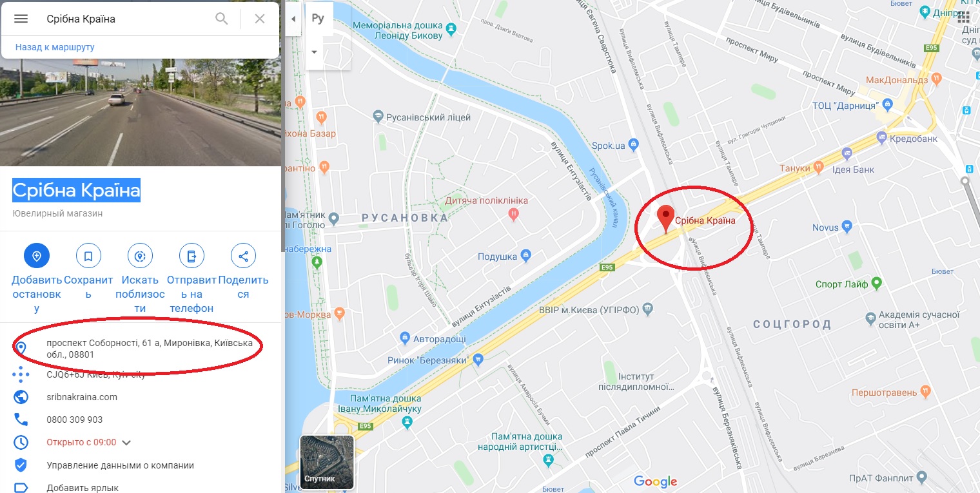Select Добавить ярлык option
Image resolution: width=980 pixels, height=493 pixels.
pyautogui.click(x=83, y=488)
